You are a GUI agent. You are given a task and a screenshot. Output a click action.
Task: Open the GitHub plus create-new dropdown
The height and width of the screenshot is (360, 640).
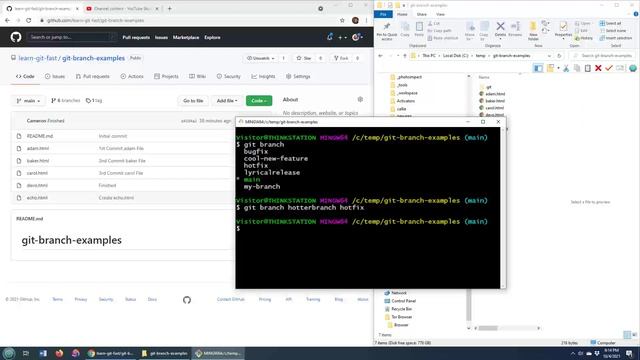pos(342,37)
